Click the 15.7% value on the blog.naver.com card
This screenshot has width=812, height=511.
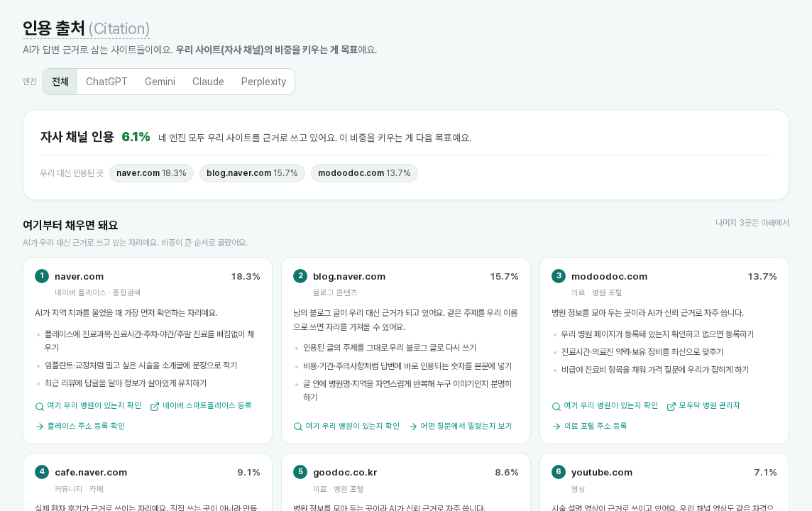[x=504, y=277]
